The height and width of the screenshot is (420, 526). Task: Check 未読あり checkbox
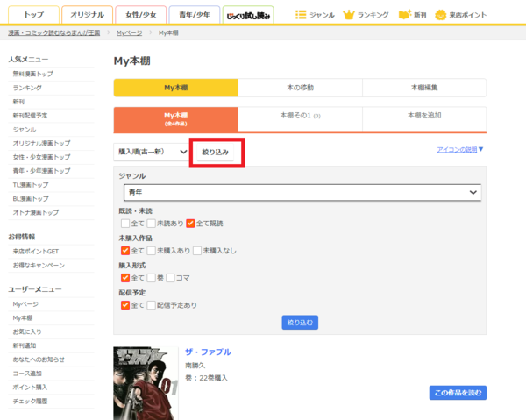tap(152, 224)
